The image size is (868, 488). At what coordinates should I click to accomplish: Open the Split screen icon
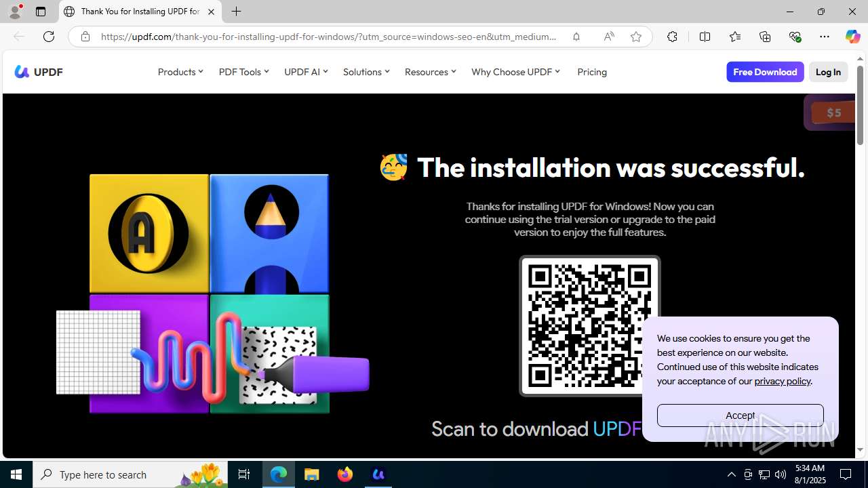(705, 37)
